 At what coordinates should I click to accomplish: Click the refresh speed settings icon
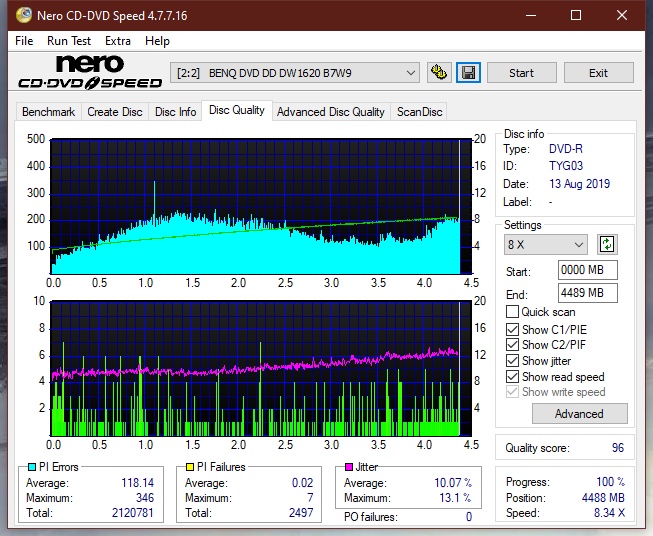coord(607,244)
